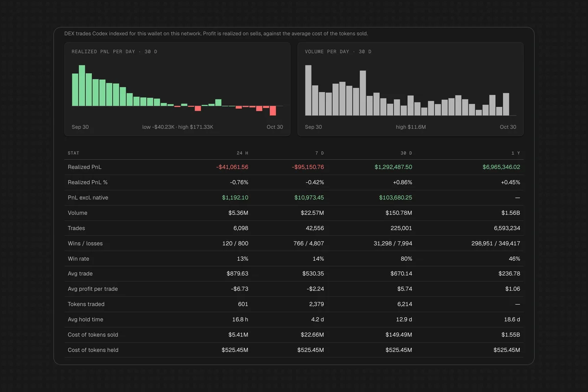Image resolution: width=588 pixels, height=392 pixels.
Task: Click the 46% win rate value
Action: click(514, 258)
